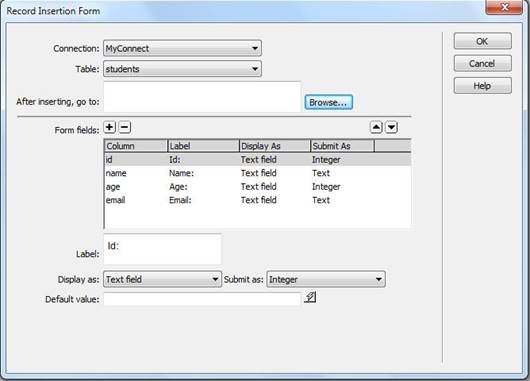Viewport: 530px width, 381px height.
Task: Open the Table dropdown showing students
Action: coord(182,69)
